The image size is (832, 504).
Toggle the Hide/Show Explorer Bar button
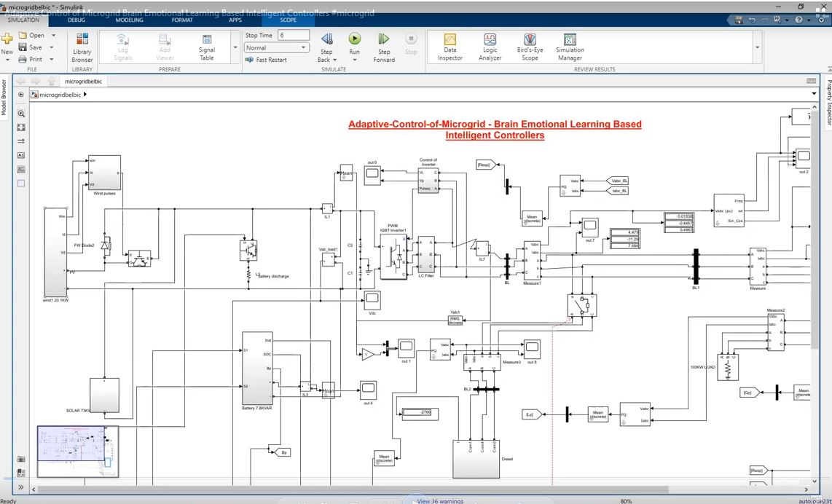coord(21,95)
